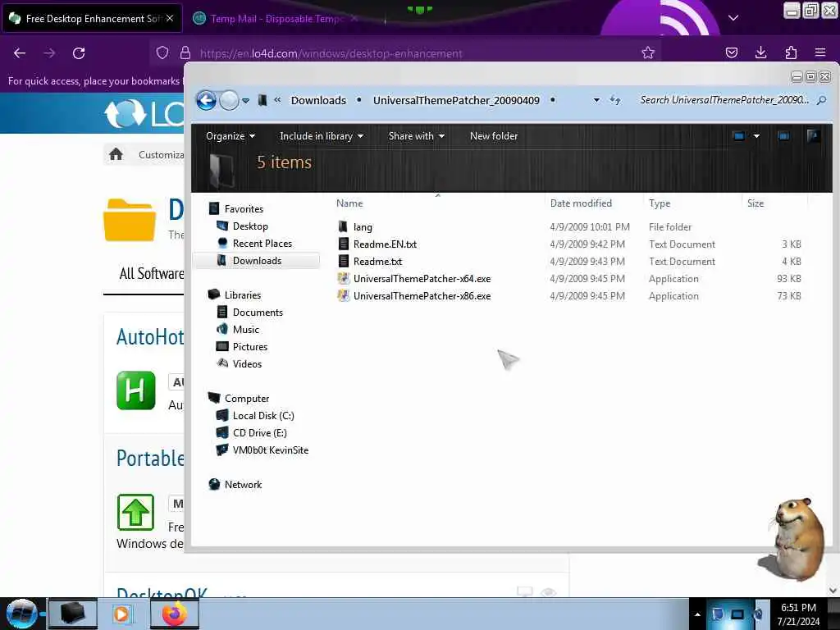Open Recent Places in navigation pane
This screenshot has width=840, height=630.
[x=262, y=243]
